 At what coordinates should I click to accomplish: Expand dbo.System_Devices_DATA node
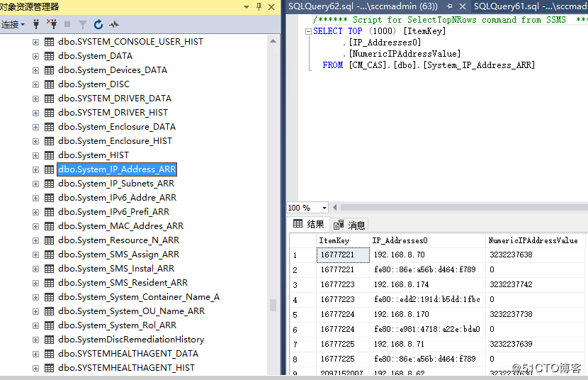pyautogui.click(x=35, y=70)
